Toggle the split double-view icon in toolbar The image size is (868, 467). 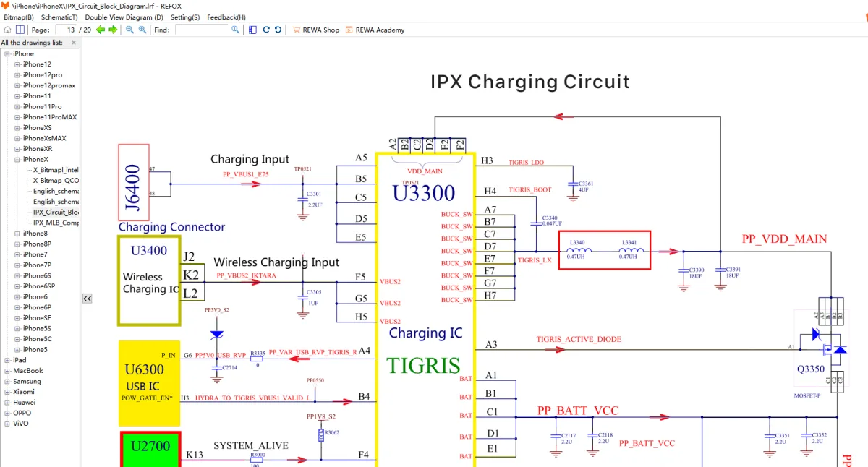pyautogui.click(x=20, y=30)
